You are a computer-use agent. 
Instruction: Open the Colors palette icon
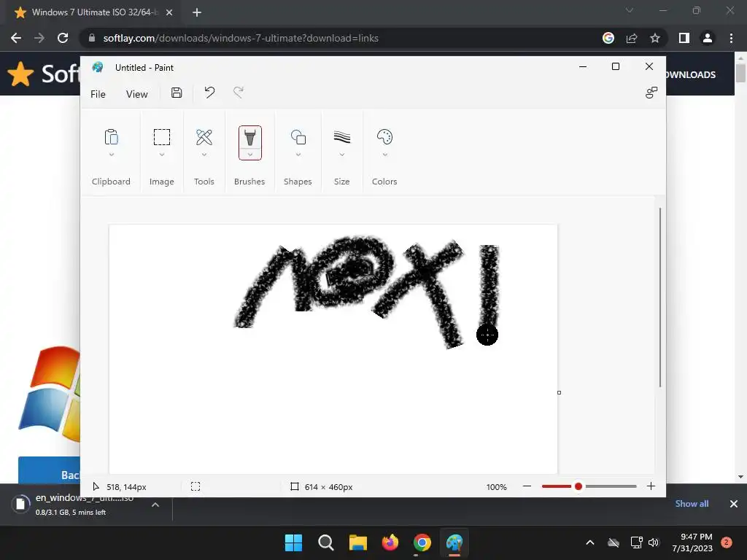coord(384,137)
